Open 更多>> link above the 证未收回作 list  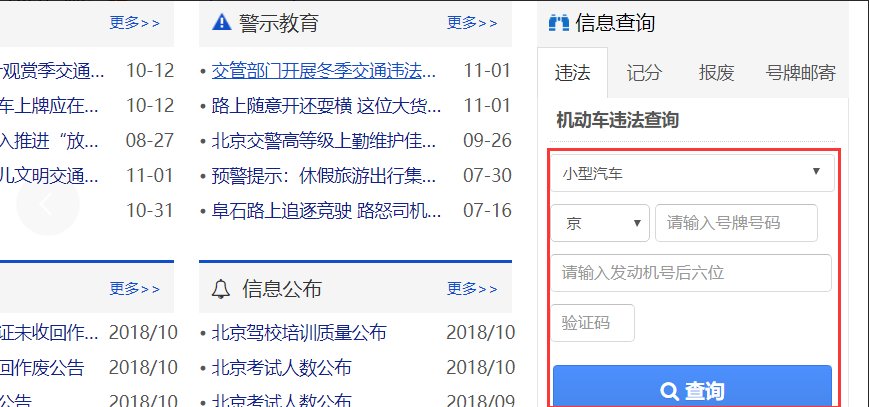(x=135, y=289)
